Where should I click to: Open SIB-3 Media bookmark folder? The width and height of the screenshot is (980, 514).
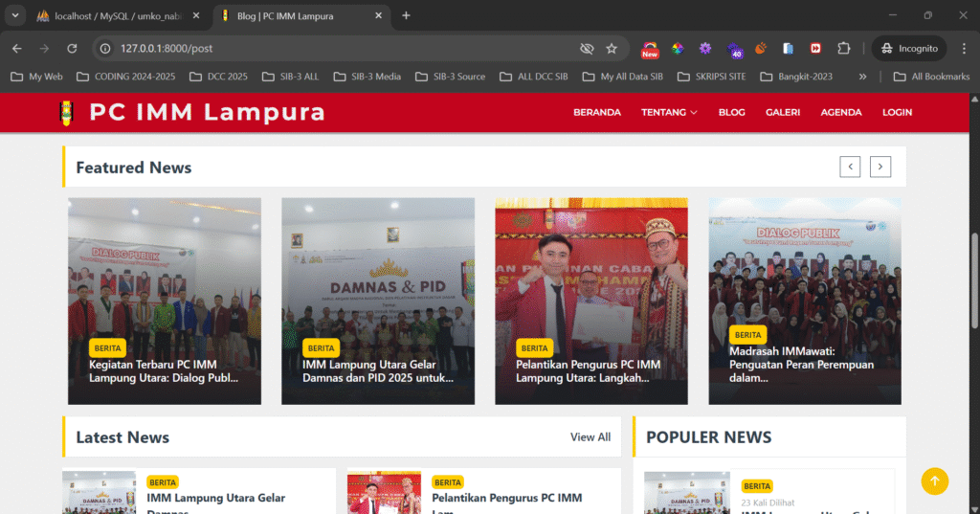(367, 77)
